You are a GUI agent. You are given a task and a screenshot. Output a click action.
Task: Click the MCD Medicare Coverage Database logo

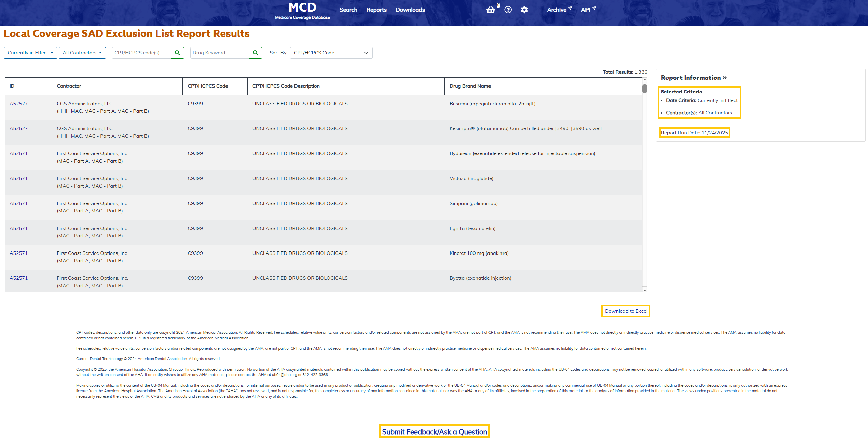pos(302,10)
